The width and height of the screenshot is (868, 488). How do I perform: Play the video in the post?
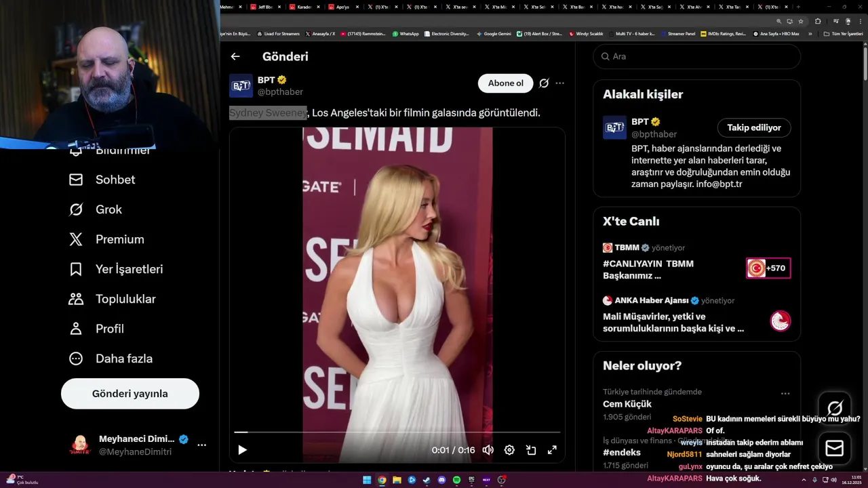coord(242,450)
